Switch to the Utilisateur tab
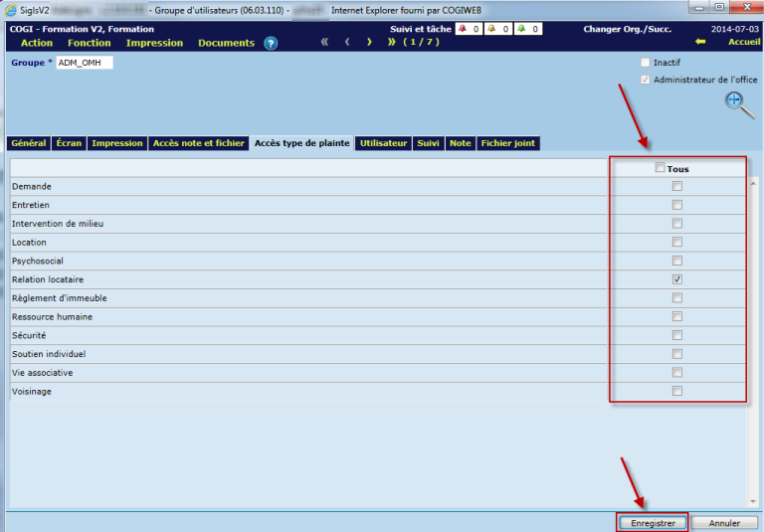The height and width of the screenshot is (532, 764). 384,143
